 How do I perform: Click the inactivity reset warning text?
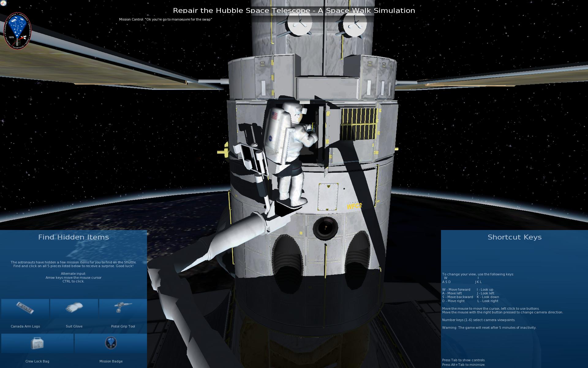489,328
